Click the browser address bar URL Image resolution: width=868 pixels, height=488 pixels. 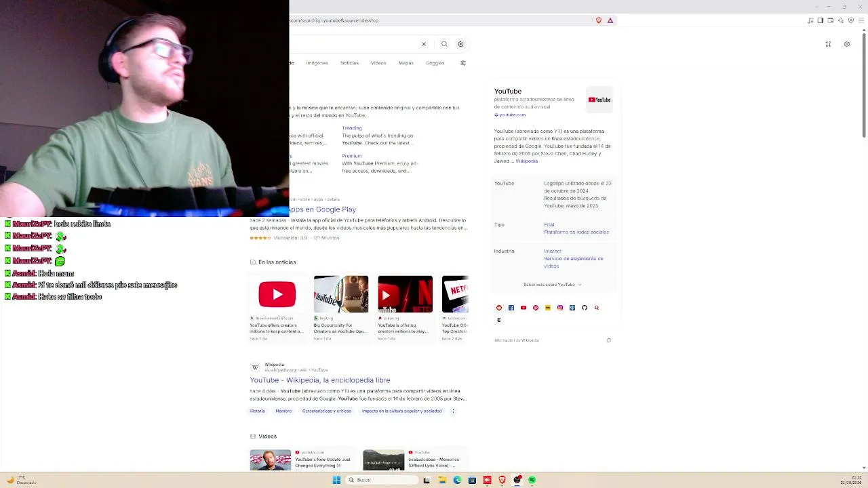coord(334,20)
